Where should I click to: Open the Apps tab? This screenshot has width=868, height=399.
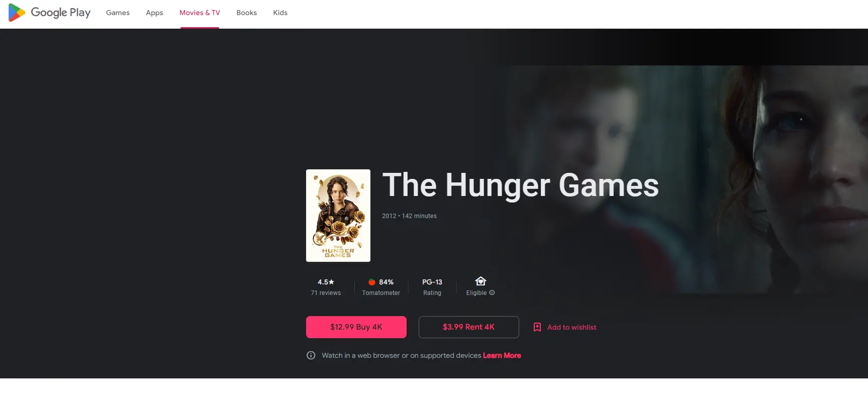coord(154,13)
